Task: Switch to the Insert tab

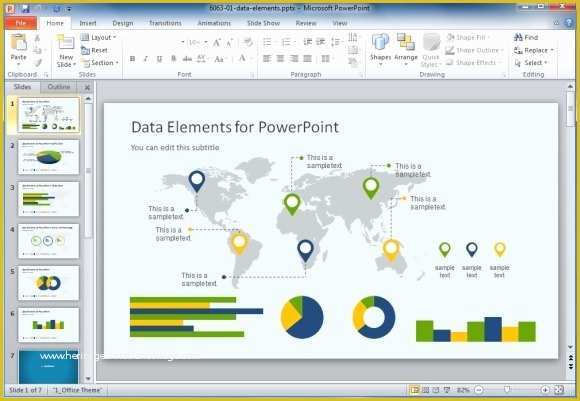Action: pyautogui.click(x=88, y=23)
